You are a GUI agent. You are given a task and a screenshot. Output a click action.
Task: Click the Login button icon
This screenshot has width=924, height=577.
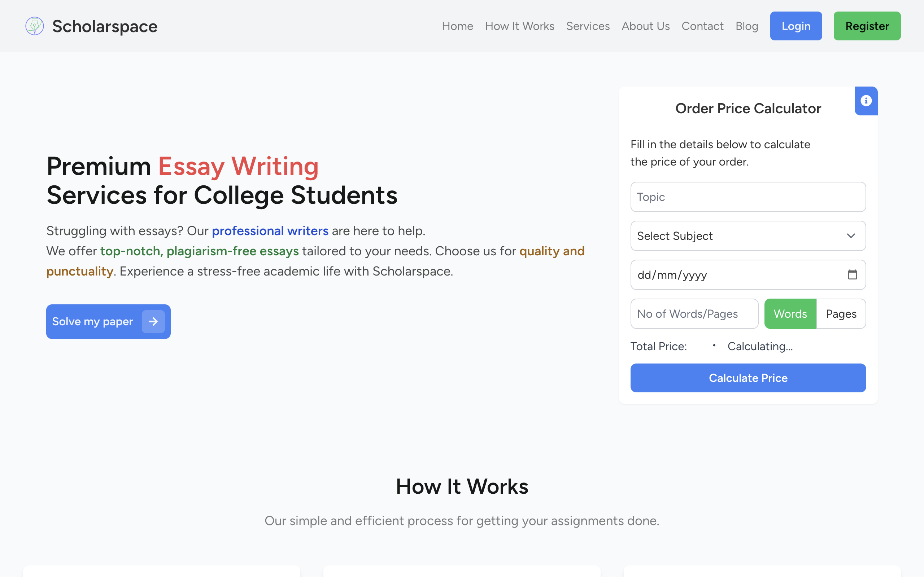click(x=796, y=25)
